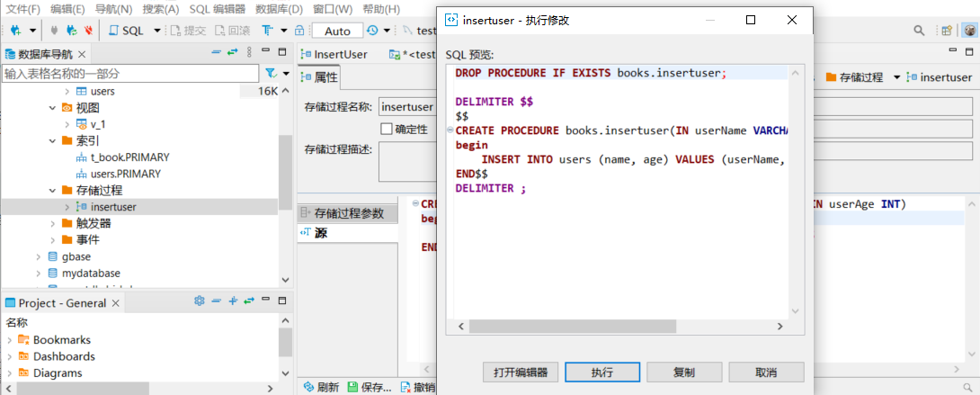Click the SQL preview horizontal scrollbar
980x395 pixels.
[x=620, y=326]
